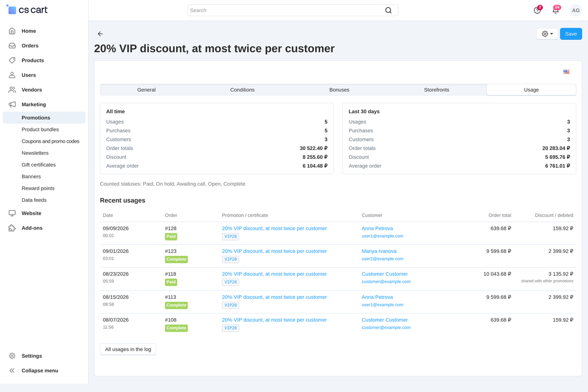Click the All usages in the log button
The width and height of the screenshot is (588, 392).
pyautogui.click(x=128, y=349)
